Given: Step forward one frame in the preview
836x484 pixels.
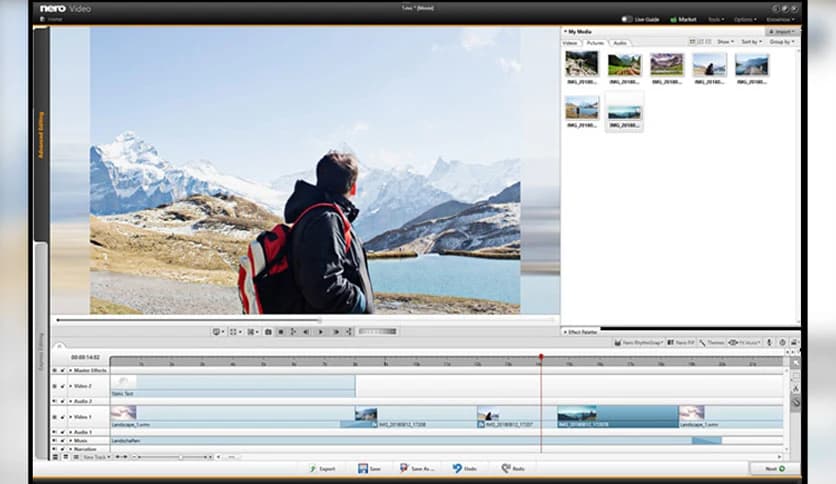Looking at the screenshot, I should point(336,332).
